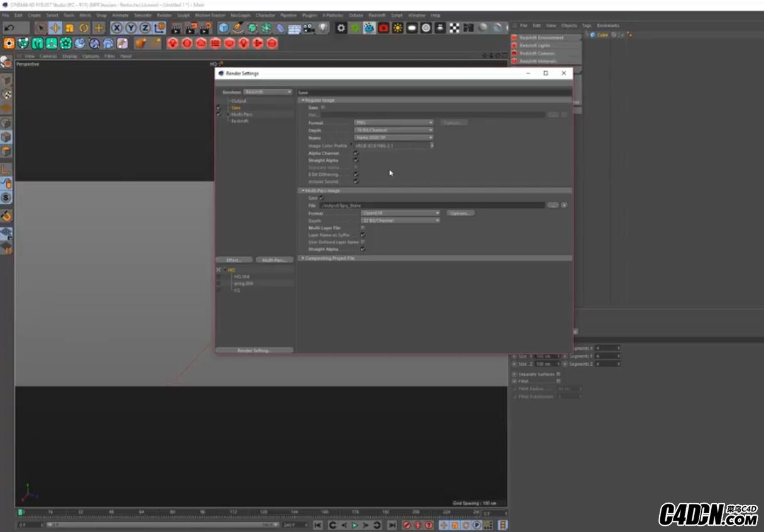The image size is (764, 532).
Task: Toggle the Alpha Channel checkbox
Action: [x=356, y=153]
